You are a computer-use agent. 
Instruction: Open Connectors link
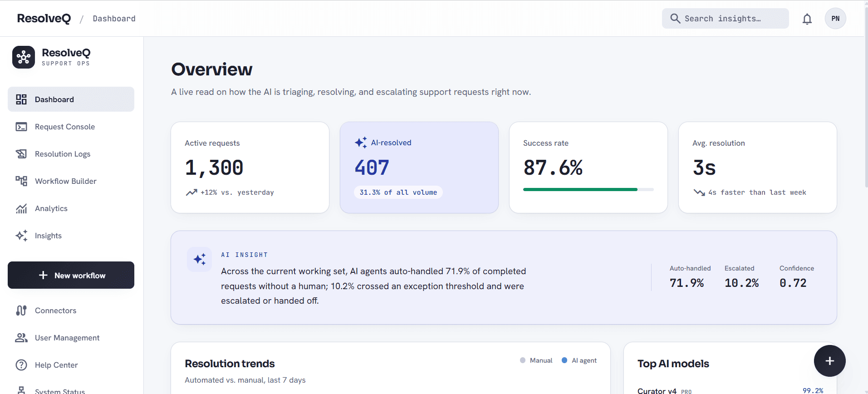71,310
